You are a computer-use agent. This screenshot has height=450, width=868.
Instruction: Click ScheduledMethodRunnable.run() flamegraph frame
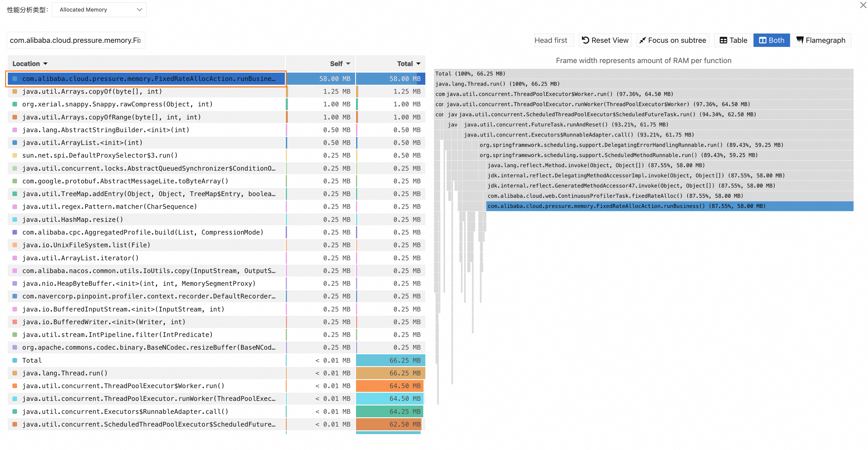[666, 155]
